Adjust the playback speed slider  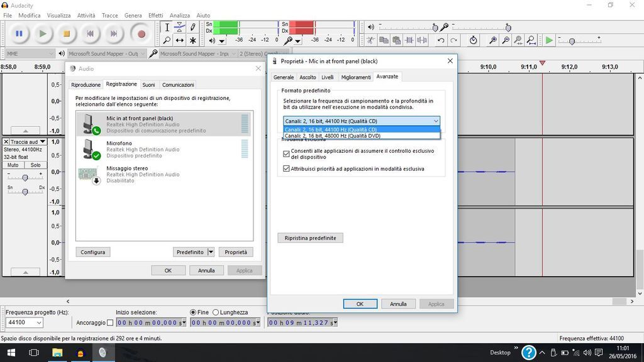571,41
